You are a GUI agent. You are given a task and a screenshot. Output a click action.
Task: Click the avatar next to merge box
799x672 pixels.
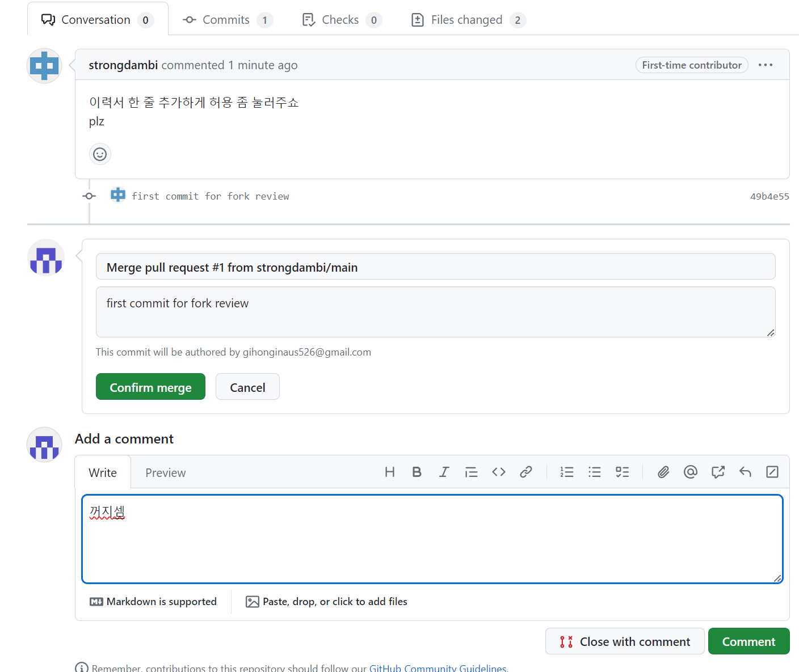[x=46, y=257]
